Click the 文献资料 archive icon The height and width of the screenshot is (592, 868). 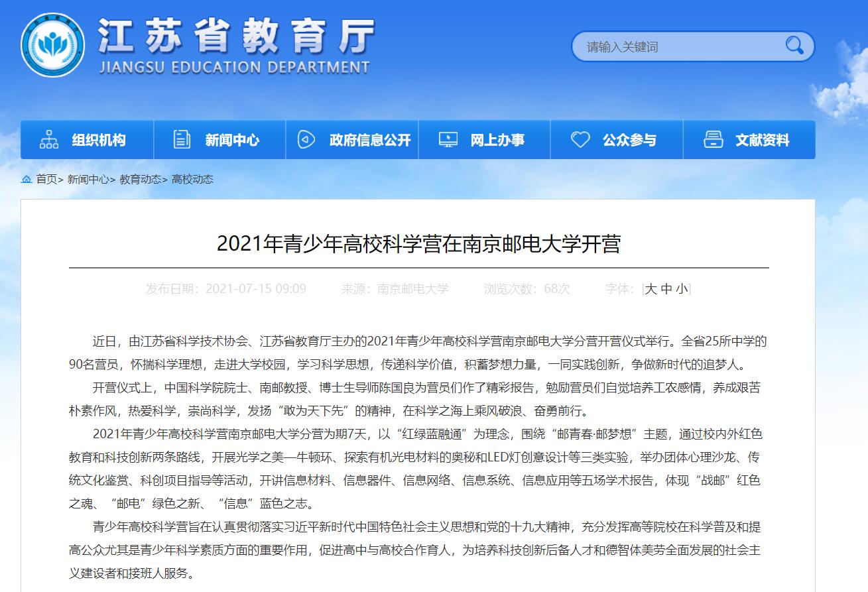[713, 140]
